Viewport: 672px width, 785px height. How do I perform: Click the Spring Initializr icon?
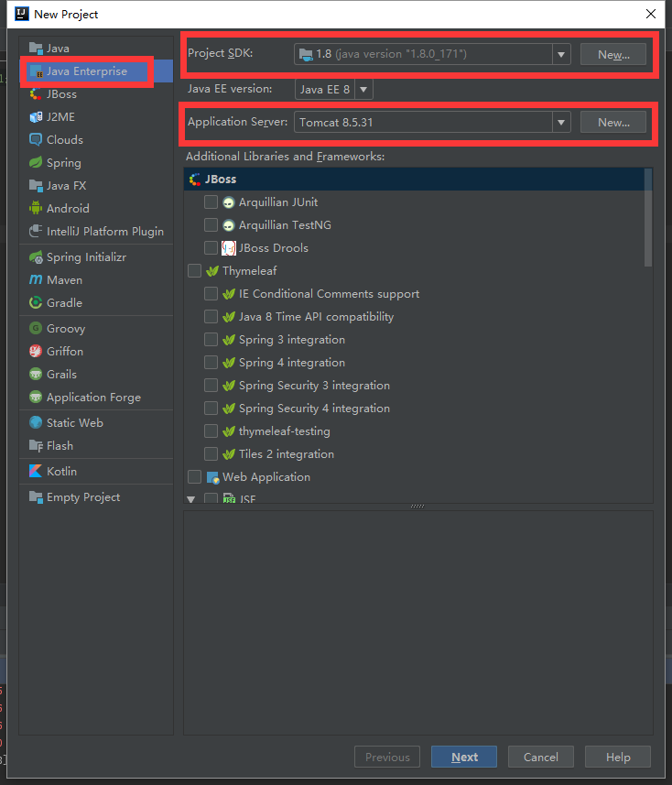coord(36,257)
